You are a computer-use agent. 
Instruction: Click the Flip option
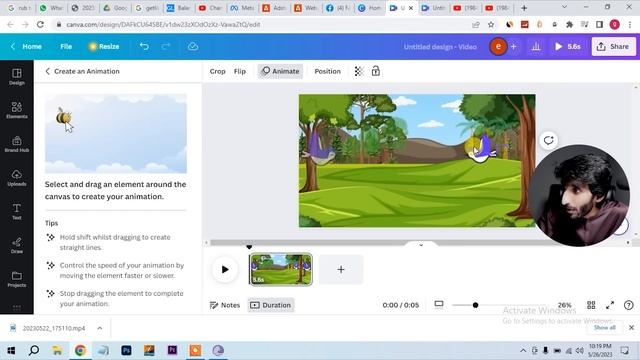click(x=240, y=71)
